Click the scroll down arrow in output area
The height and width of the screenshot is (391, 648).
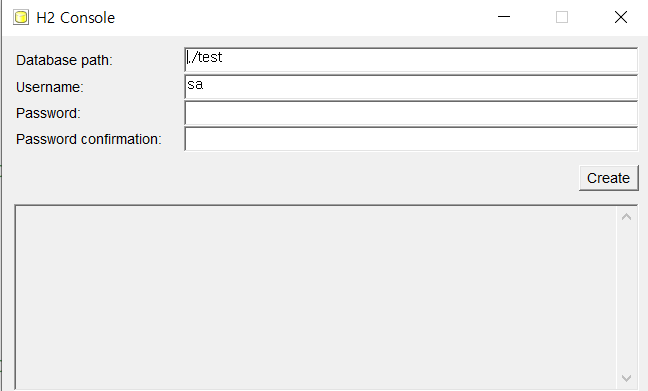(627, 378)
